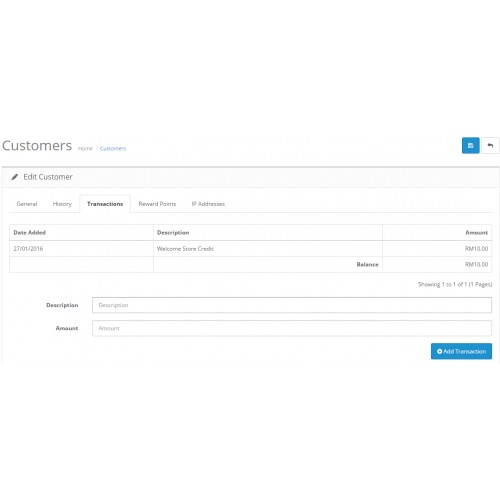The width and height of the screenshot is (500, 500).
Task: Click the 27/01/2016 date cell
Action: 28,249
